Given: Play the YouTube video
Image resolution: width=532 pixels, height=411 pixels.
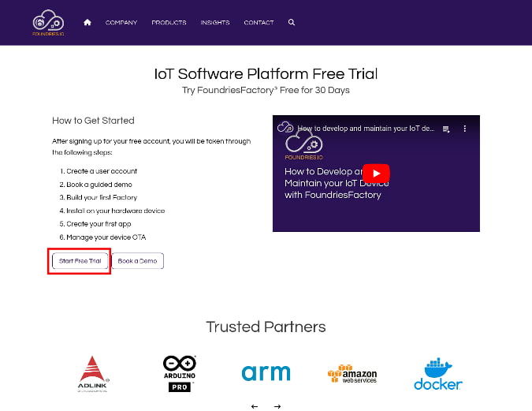Looking at the screenshot, I should click(x=376, y=174).
